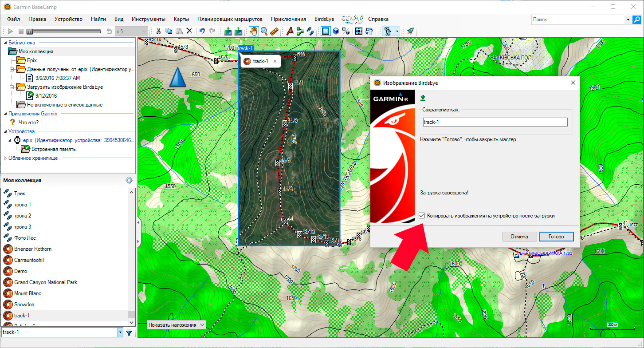644x348 pixels.
Task: Pick the ruler measure tool
Action: [274, 31]
